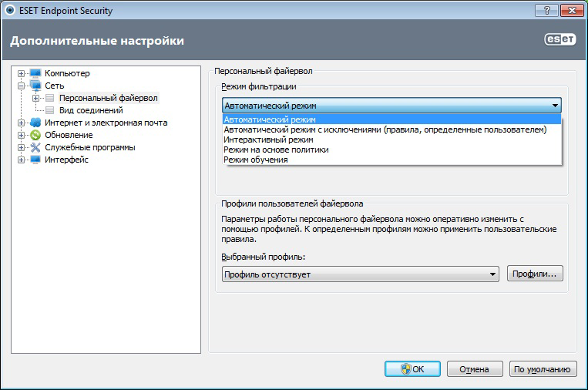Image resolution: width=588 pixels, height=390 pixels.
Task: Collapse the Сеть tree node
Action: click(x=21, y=86)
